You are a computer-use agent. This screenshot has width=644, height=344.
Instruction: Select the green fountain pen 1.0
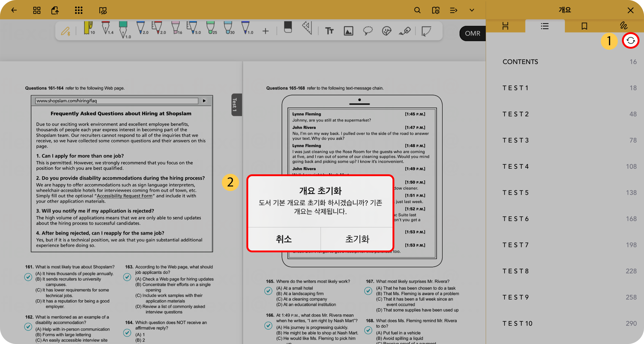124,30
